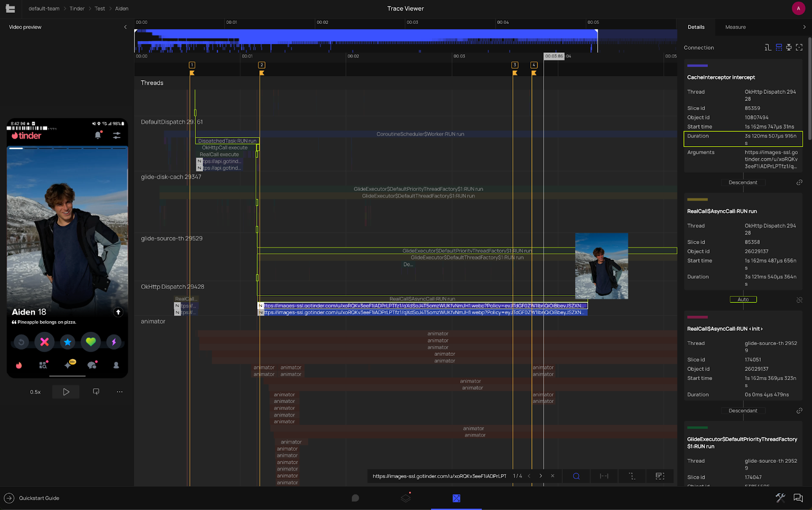This screenshot has height=510, width=812.
Task: Click RealCall$AsyncCall:RUN run title
Action: (722, 211)
